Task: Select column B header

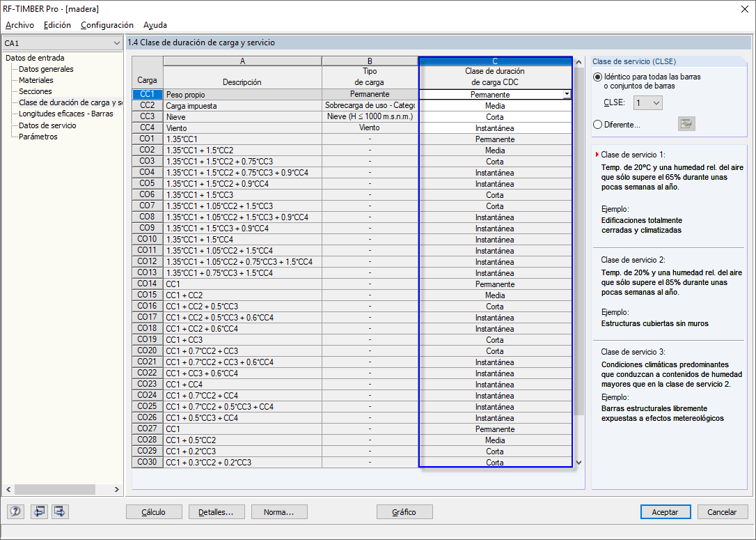Action: (370, 61)
